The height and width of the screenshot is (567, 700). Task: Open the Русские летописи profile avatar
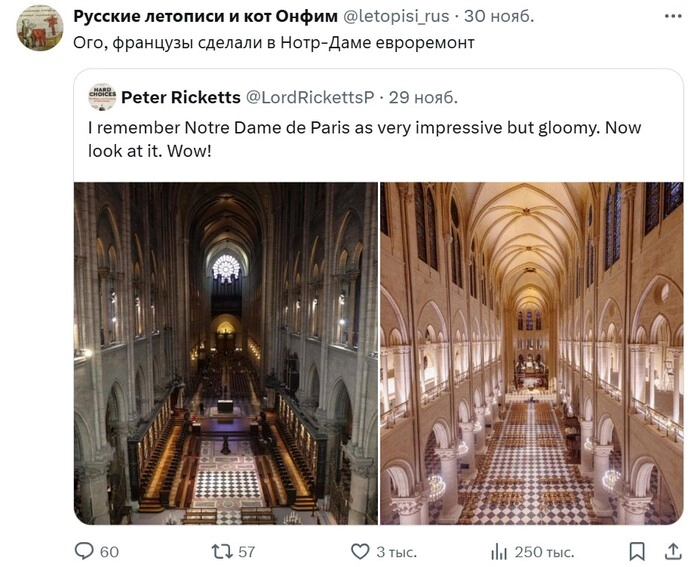pos(40,28)
